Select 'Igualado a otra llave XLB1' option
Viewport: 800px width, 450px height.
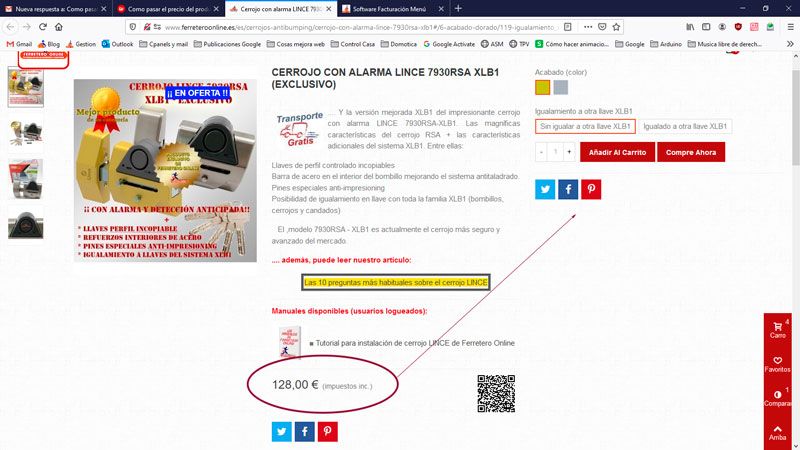point(685,126)
